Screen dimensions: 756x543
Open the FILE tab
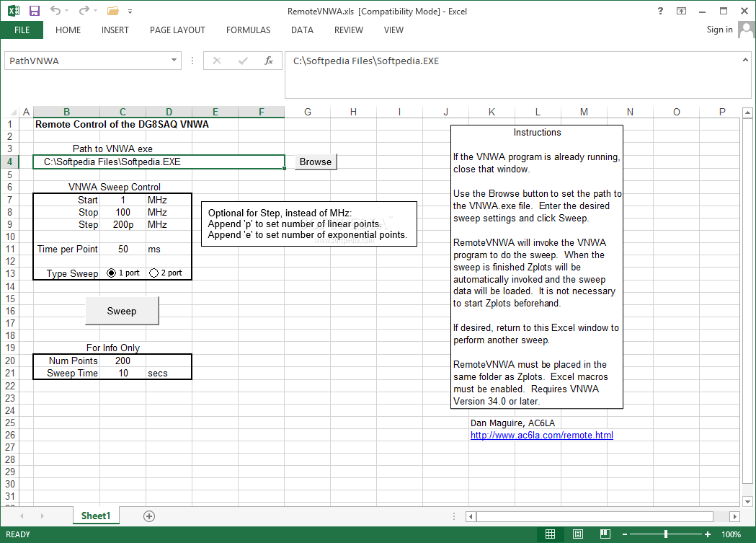click(x=22, y=30)
